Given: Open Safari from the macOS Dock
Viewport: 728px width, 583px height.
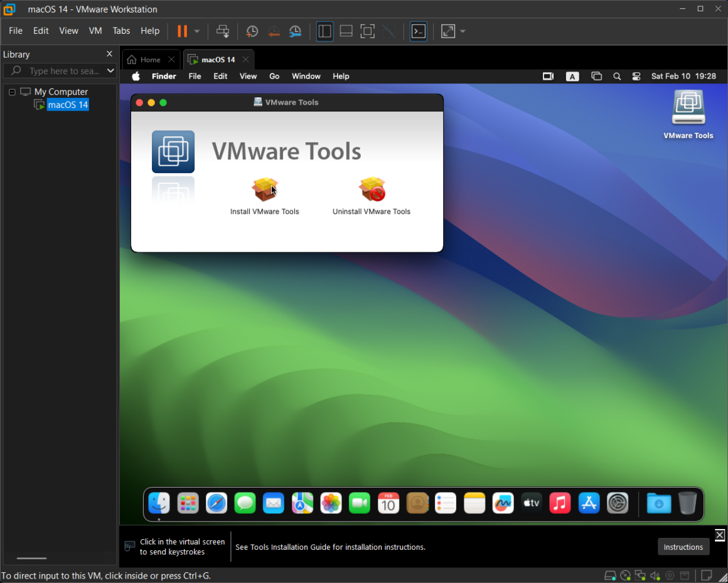Looking at the screenshot, I should [217, 503].
